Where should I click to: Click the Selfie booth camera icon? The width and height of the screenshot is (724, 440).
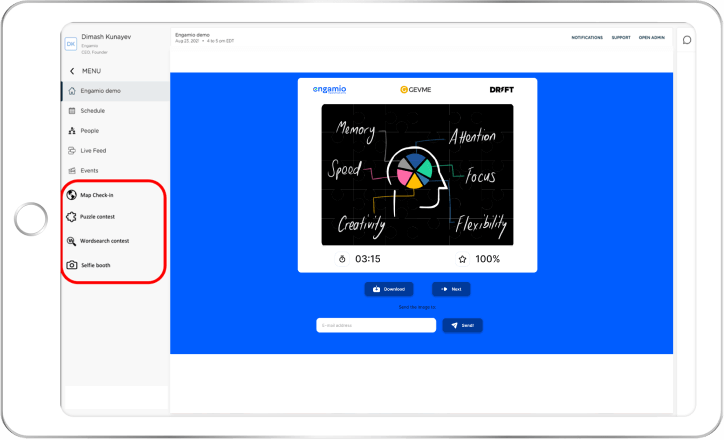click(x=71, y=265)
